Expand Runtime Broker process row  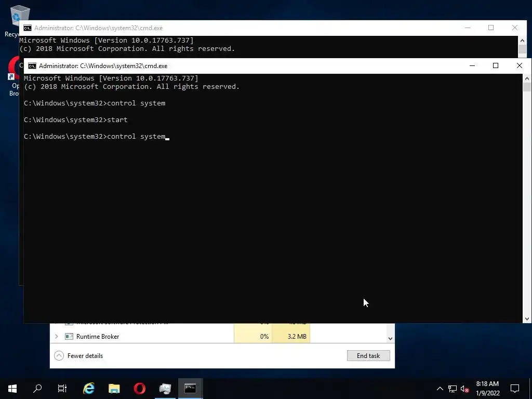pyautogui.click(x=56, y=337)
